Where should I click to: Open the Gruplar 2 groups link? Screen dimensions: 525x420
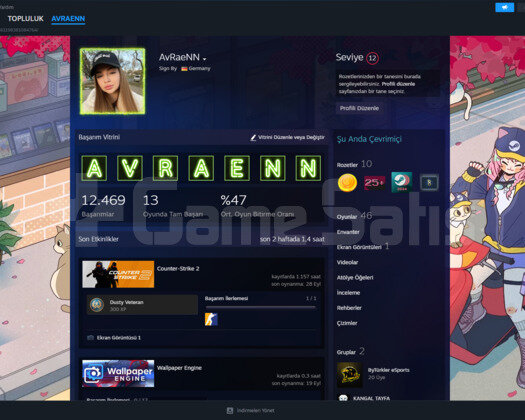coord(351,352)
